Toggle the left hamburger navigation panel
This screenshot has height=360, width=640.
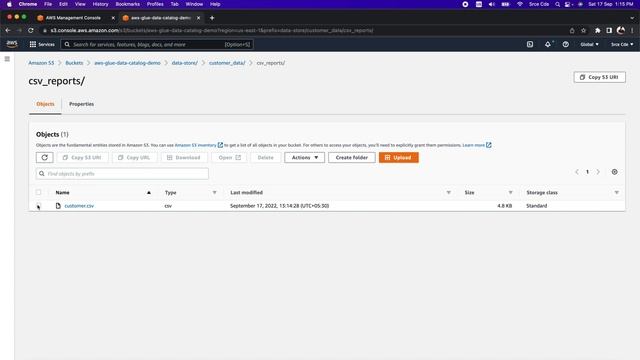[7, 59]
